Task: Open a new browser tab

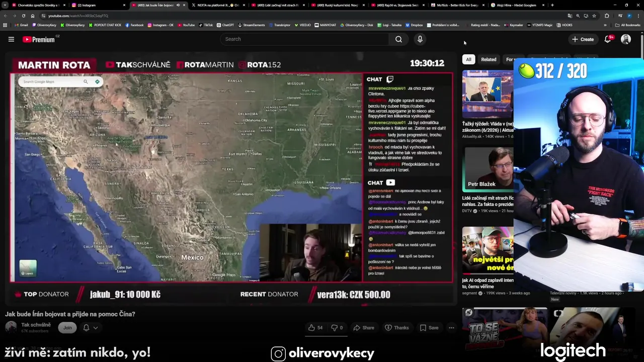Action: point(552,5)
